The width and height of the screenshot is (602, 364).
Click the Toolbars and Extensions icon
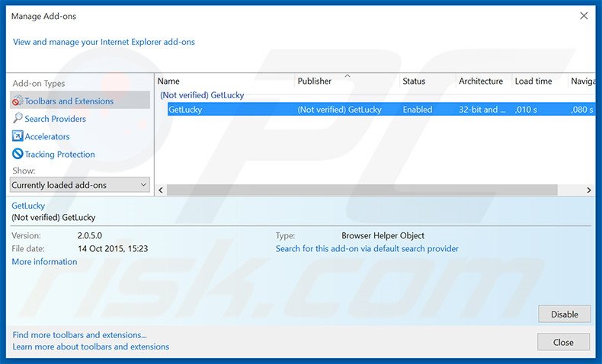[18, 101]
